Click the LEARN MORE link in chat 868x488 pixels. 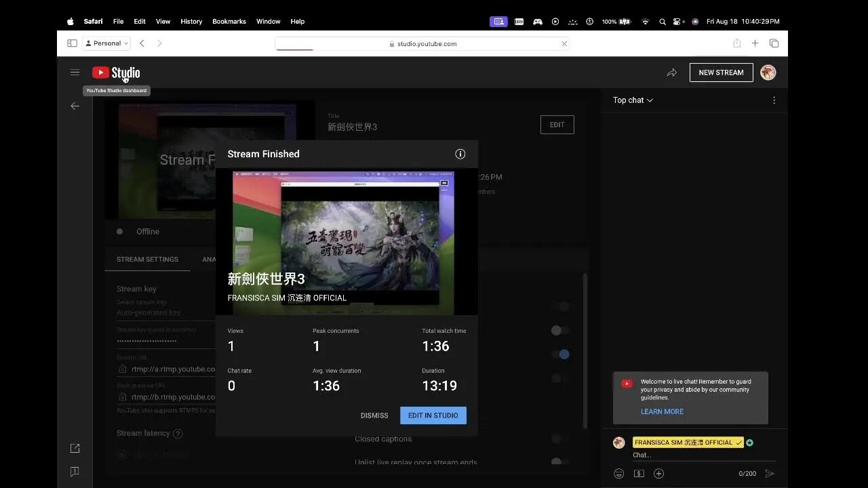click(662, 411)
